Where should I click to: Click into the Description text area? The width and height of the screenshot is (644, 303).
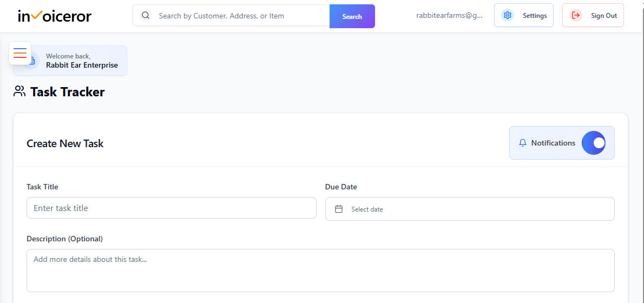pos(320,270)
